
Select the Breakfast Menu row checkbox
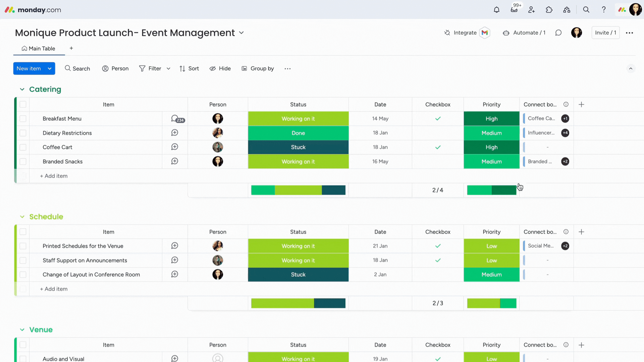(x=23, y=119)
